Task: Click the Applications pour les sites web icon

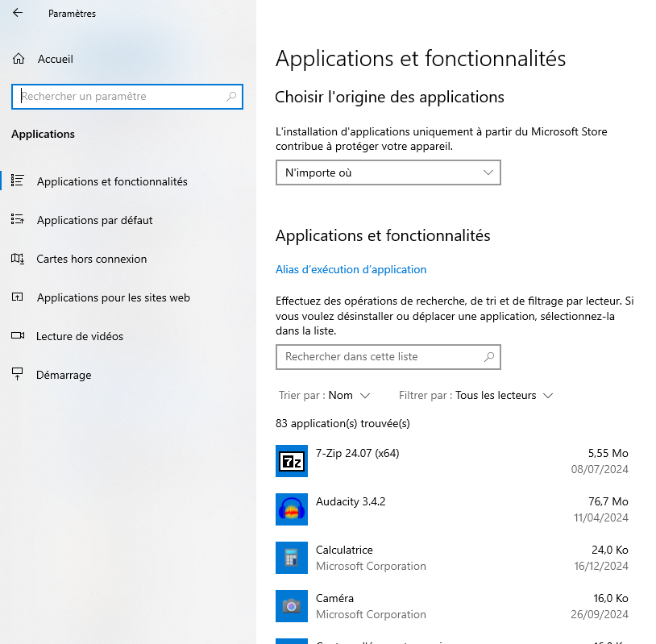Action: click(x=17, y=297)
